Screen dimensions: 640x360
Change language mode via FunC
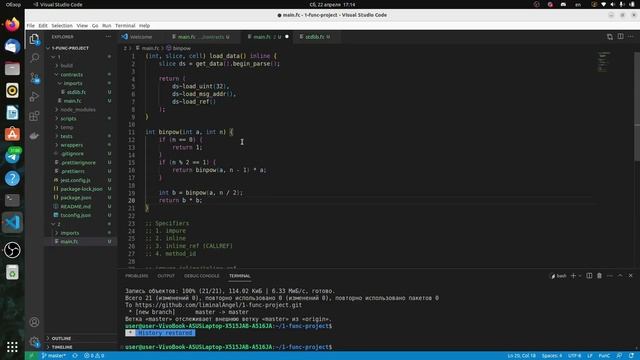[x=604, y=356]
